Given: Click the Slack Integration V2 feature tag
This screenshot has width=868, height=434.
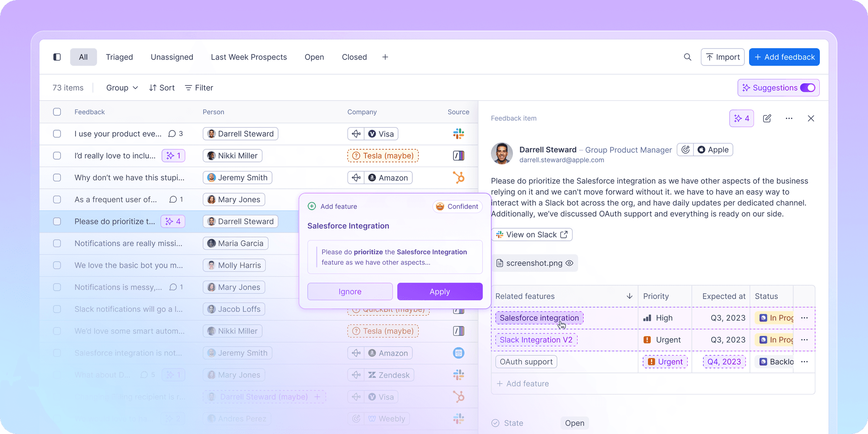Looking at the screenshot, I should 536,340.
